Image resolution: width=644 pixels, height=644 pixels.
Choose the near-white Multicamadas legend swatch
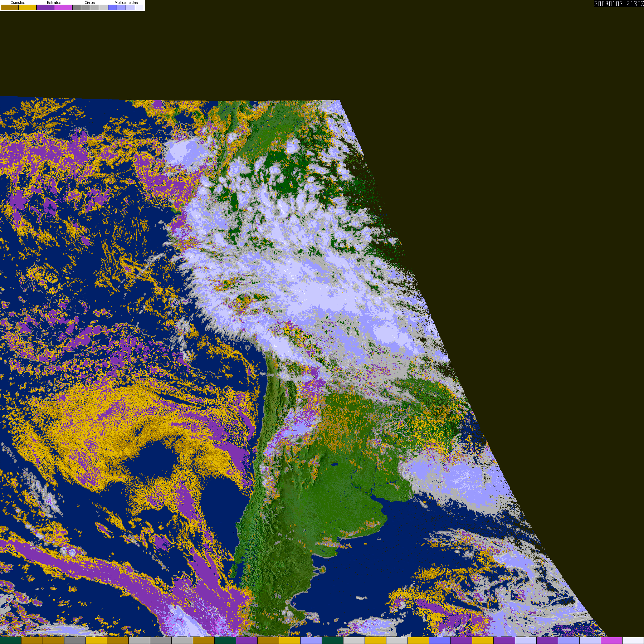point(140,7)
